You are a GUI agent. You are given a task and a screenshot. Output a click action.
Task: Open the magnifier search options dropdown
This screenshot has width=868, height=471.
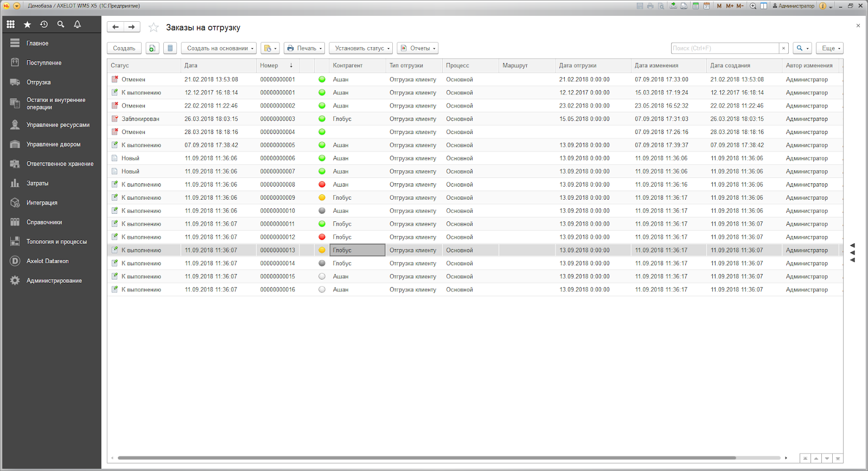click(802, 48)
